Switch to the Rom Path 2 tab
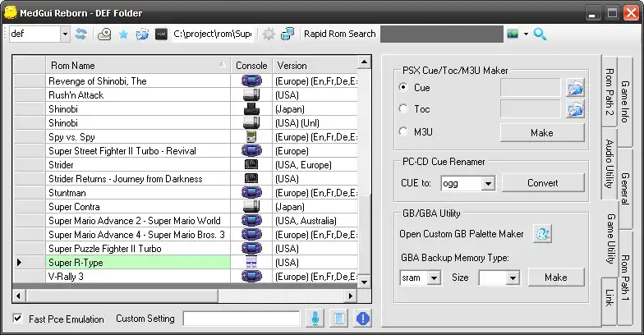Screen dimensions: 644x335 609,92
